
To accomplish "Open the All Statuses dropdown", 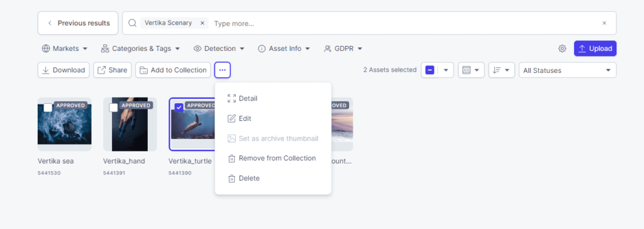I will (x=568, y=70).
